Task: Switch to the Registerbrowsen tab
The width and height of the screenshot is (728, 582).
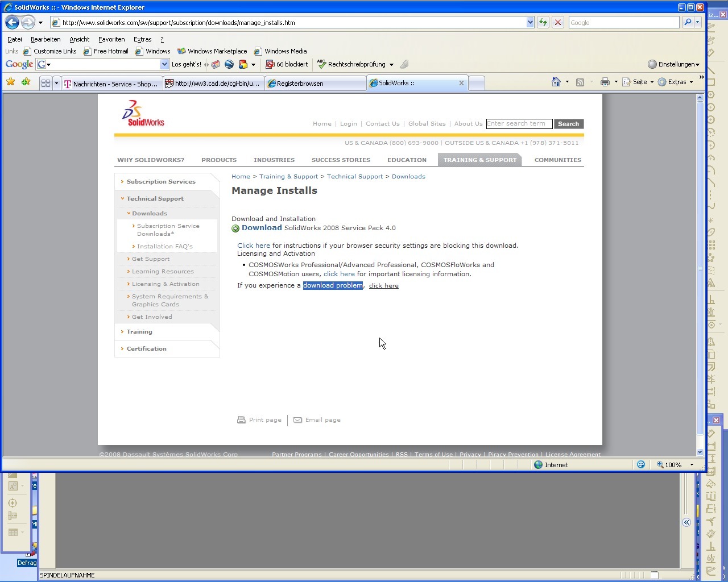Action: (316, 84)
